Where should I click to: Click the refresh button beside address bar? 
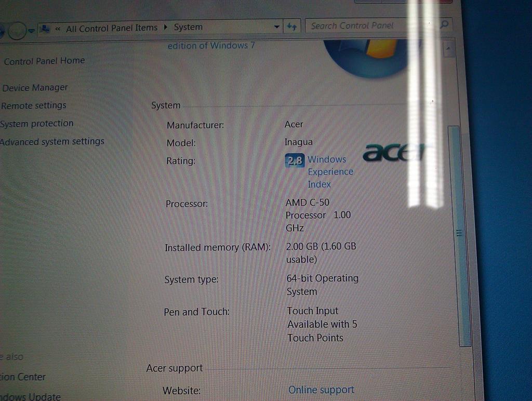(292, 26)
